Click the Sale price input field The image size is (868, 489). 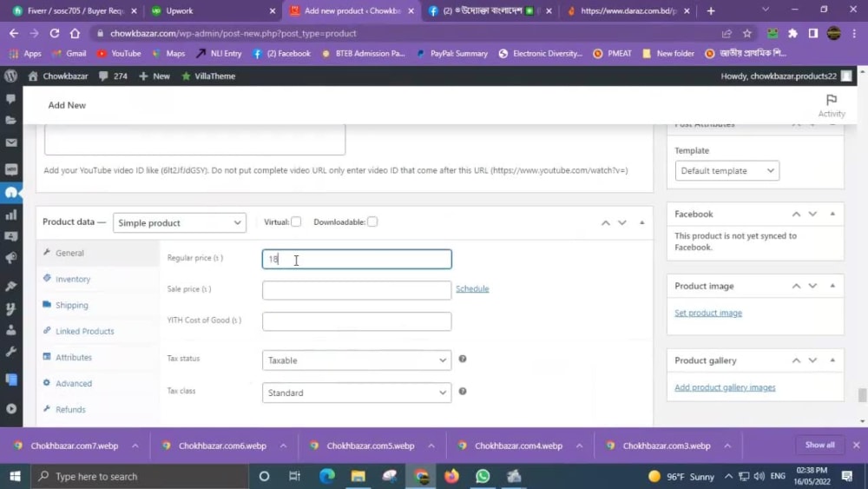357,290
